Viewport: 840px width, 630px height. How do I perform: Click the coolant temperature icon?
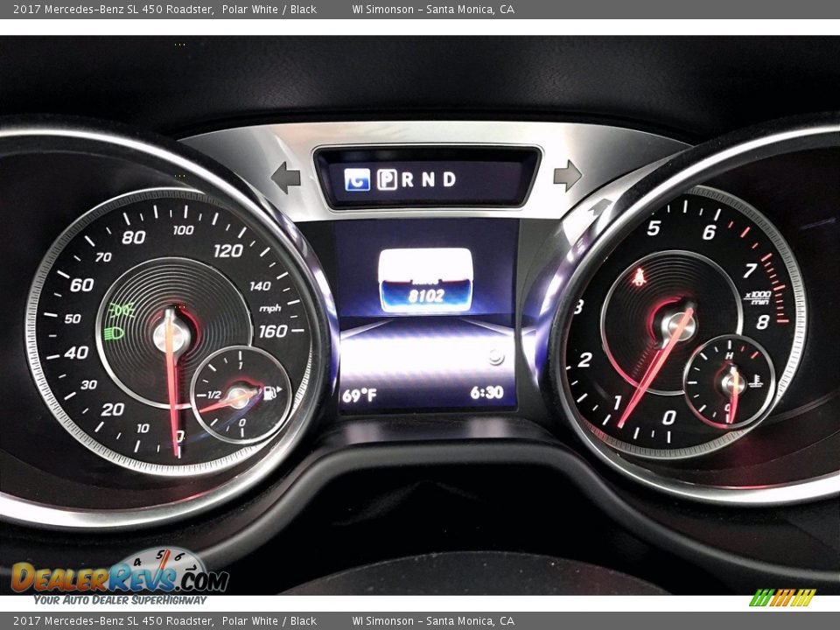(x=756, y=381)
